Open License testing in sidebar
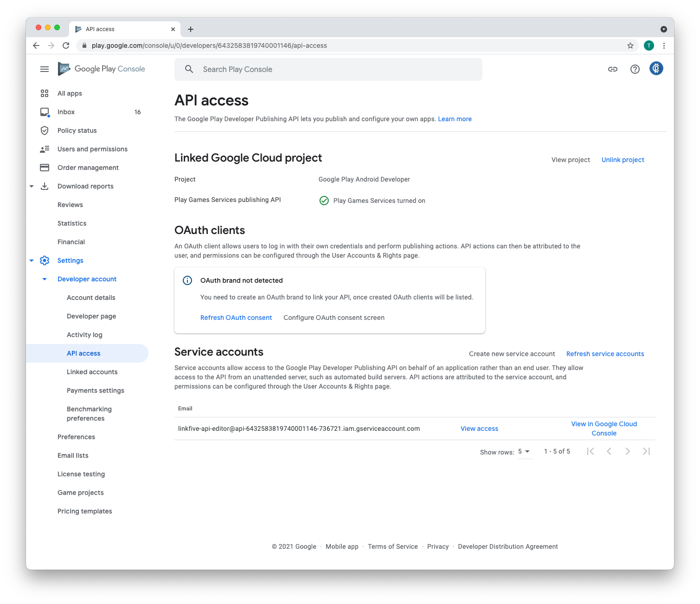The image size is (700, 604). point(81,474)
